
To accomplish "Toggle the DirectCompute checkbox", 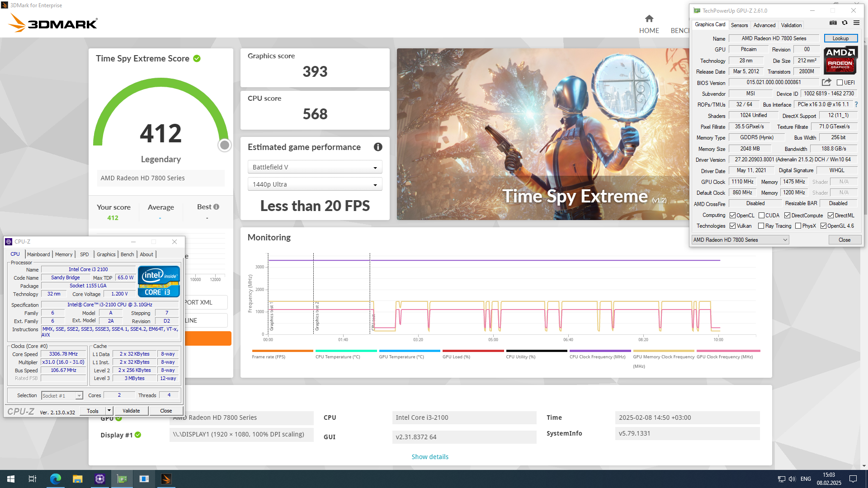I will [787, 216].
